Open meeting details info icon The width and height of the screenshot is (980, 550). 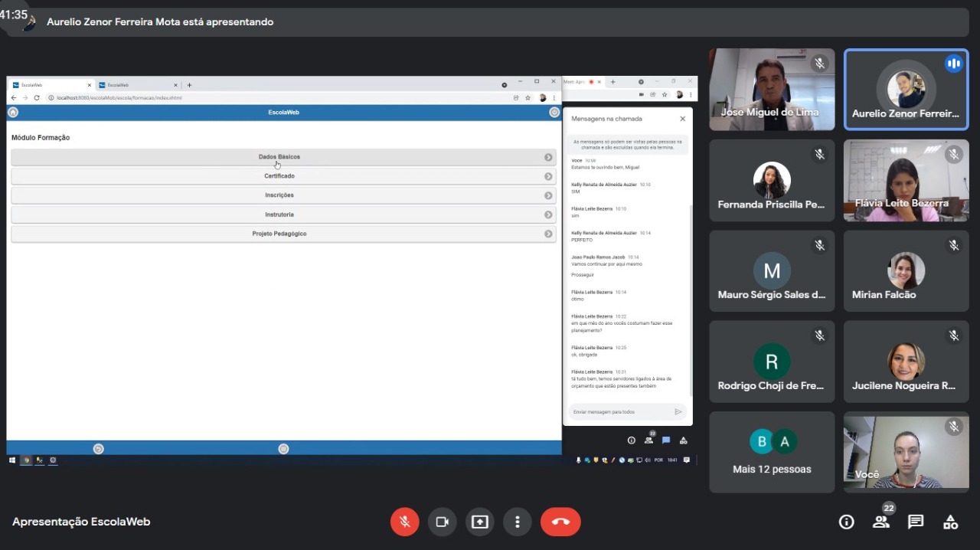coord(846,522)
